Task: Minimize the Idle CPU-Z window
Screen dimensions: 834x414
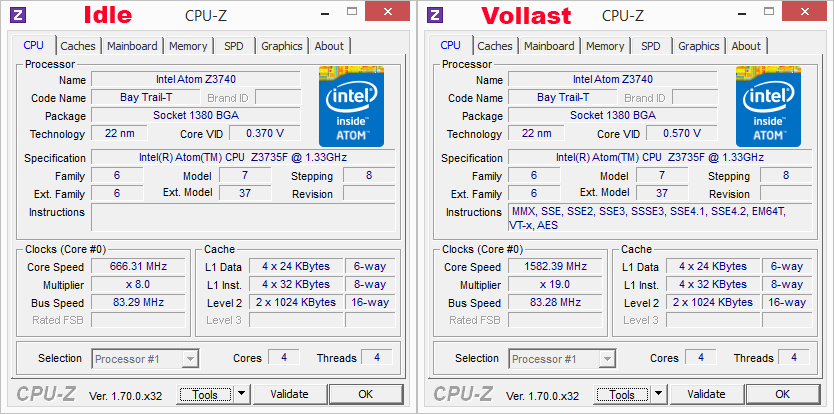Action: (x=324, y=12)
